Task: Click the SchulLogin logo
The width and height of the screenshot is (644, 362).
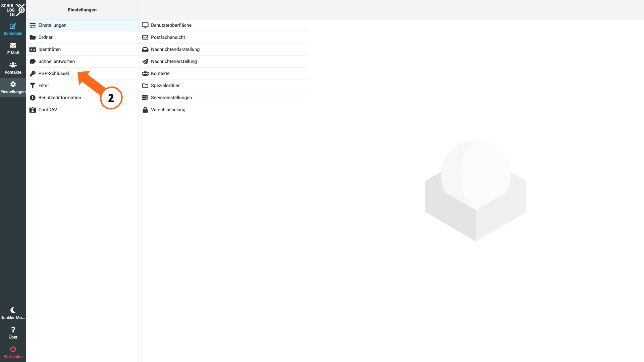Action: click(13, 10)
